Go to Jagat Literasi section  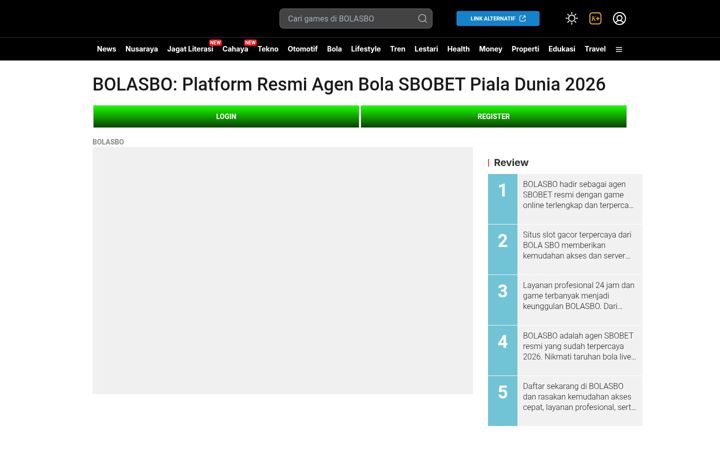coord(190,49)
